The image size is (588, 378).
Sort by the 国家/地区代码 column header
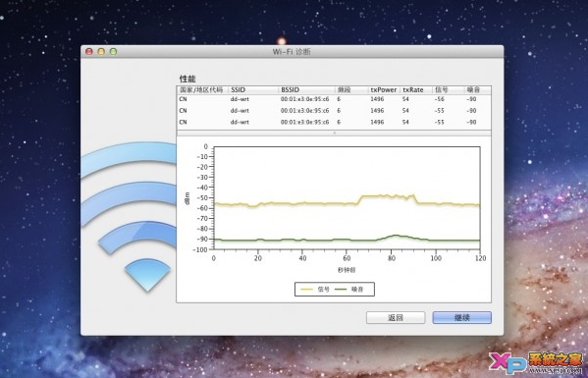(x=202, y=90)
